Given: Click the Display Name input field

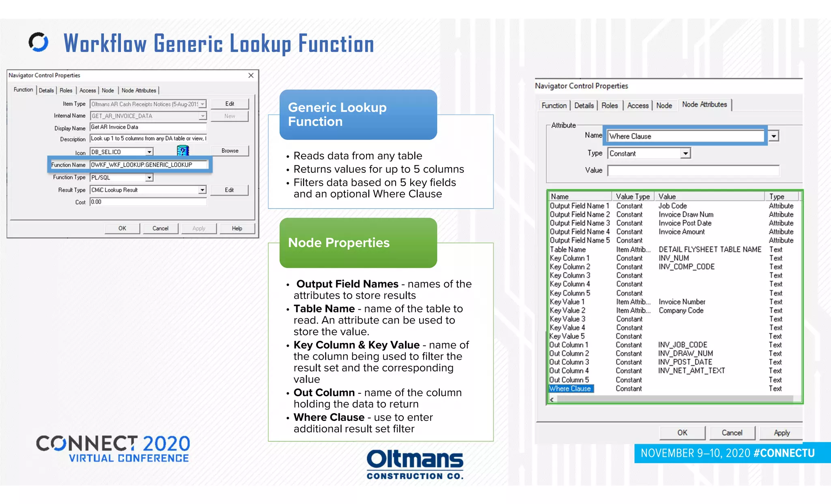Looking at the screenshot, I should (148, 127).
